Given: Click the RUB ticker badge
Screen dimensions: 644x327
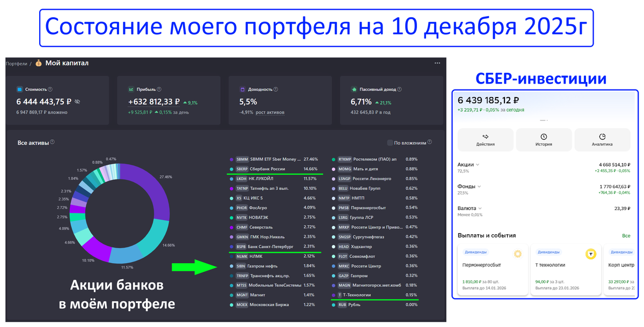Looking at the screenshot, I should tap(342, 304).
